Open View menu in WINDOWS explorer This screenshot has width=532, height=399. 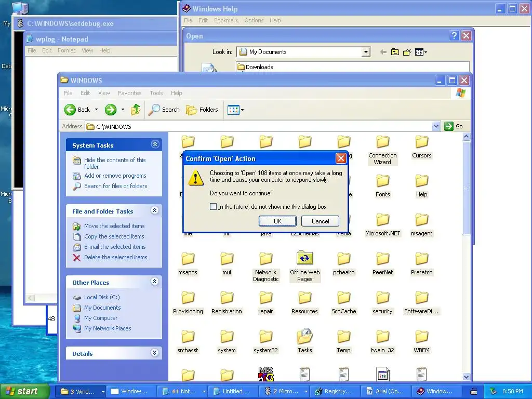(104, 93)
